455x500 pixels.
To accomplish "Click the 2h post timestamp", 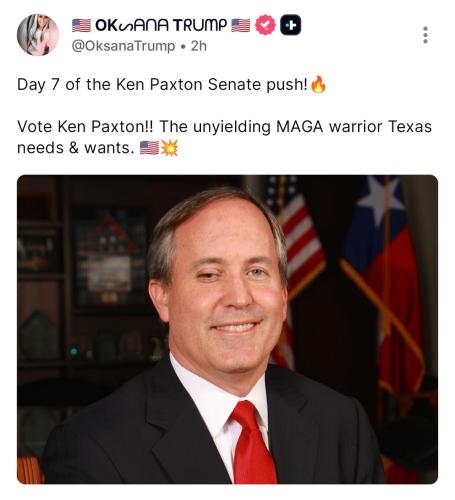I will point(199,46).
